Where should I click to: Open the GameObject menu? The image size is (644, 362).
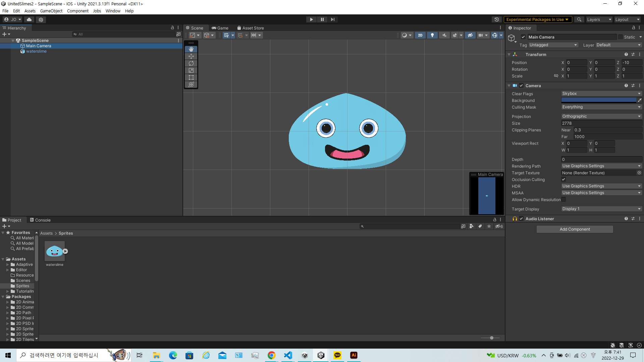[x=51, y=11]
